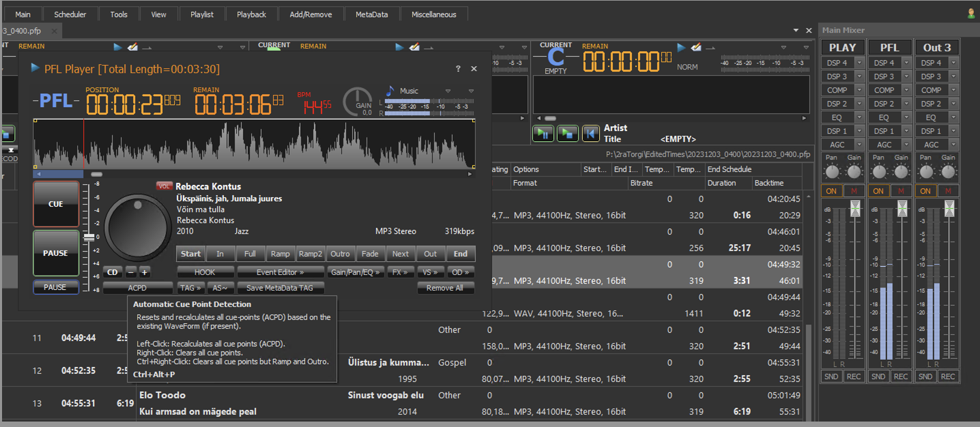Screen dimensions: 980x427
Task: Click the red VOL icon beside Rebecca Kontus
Action: pyautogui.click(x=164, y=186)
